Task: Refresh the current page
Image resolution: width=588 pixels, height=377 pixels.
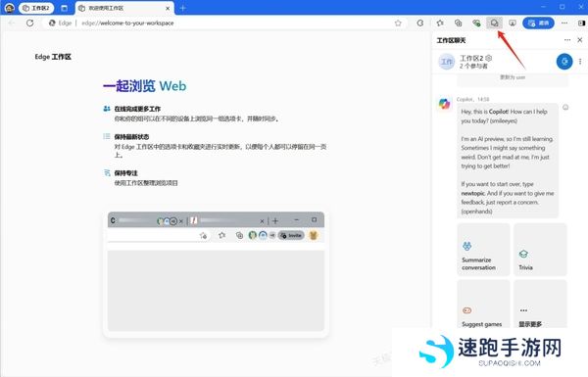Action: [x=30, y=23]
